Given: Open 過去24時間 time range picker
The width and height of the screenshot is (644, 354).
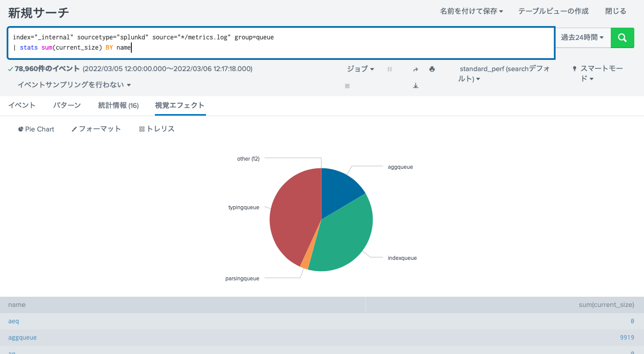Looking at the screenshot, I should [582, 37].
